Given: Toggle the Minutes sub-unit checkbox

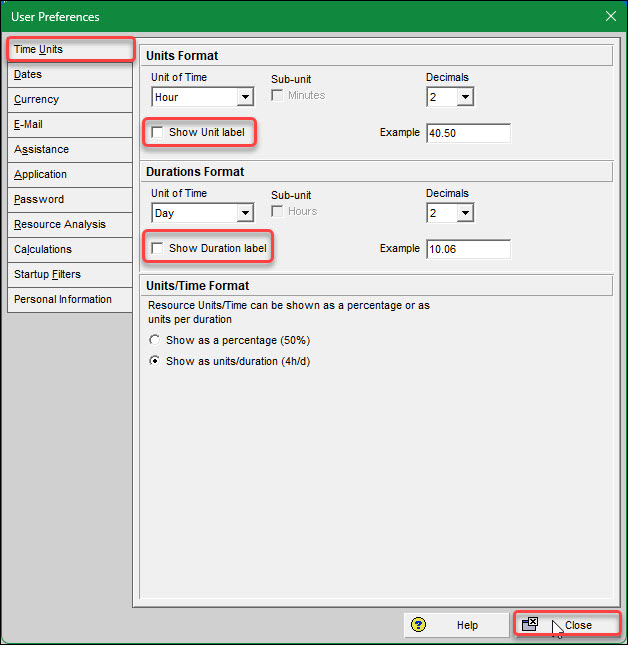Looking at the screenshot, I should point(277,95).
